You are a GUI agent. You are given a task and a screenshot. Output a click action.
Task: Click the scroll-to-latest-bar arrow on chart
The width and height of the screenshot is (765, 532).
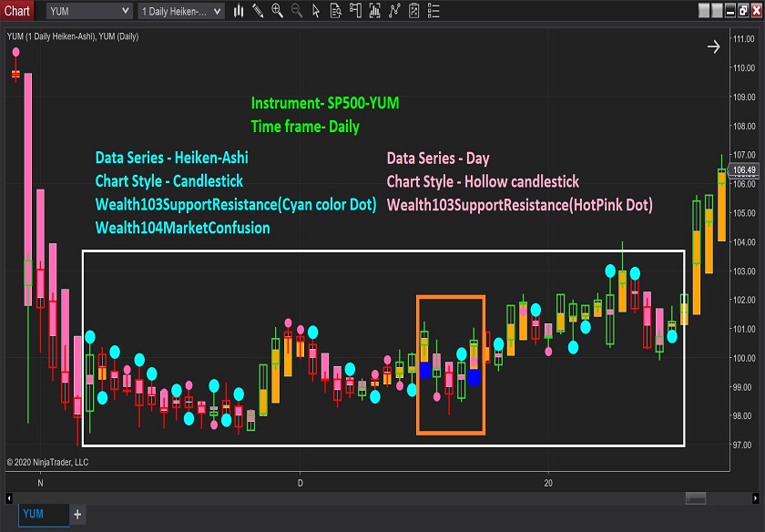pos(713,46)
